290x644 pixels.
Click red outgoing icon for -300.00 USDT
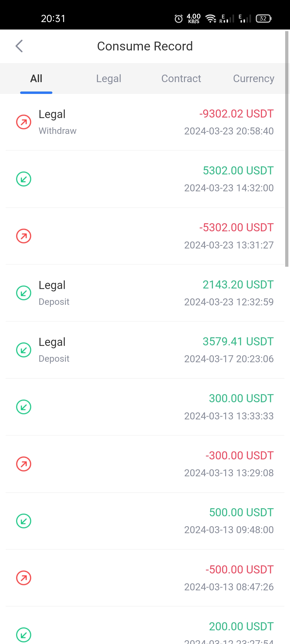coord(24,464)
